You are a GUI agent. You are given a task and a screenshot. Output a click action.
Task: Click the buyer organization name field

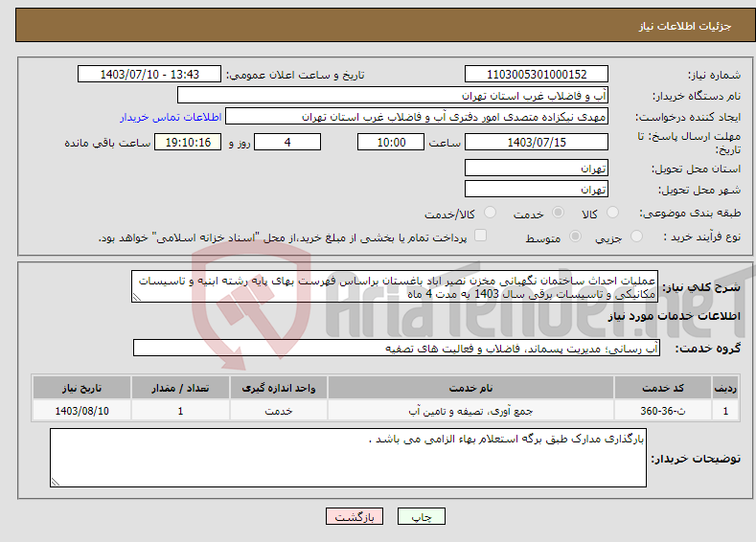point(393,96)
